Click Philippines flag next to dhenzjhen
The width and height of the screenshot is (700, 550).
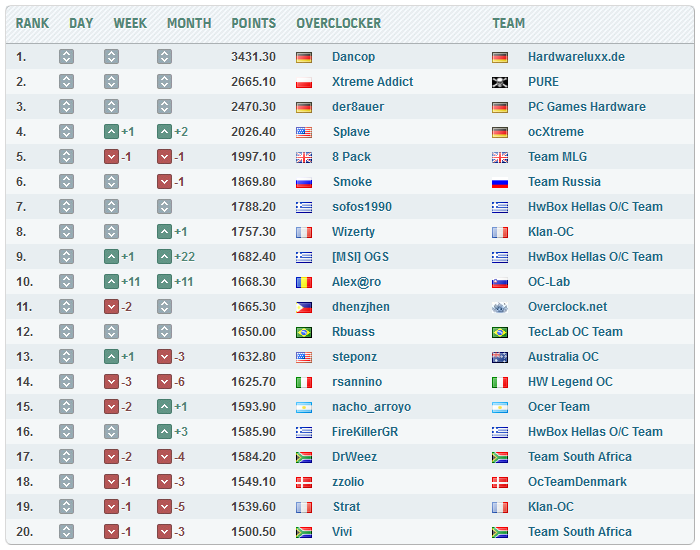point(304,307)
